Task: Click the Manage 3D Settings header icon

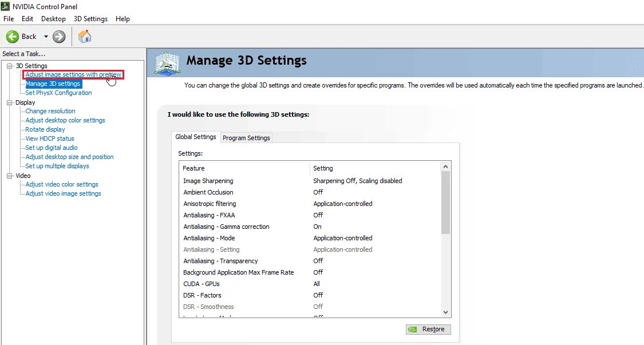Action: (x=167, y=63)
